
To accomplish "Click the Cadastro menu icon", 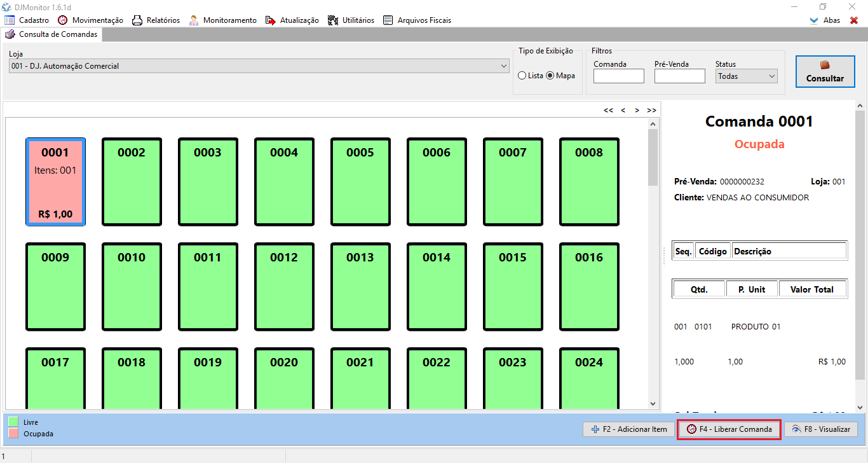I will tap(10, 20).
